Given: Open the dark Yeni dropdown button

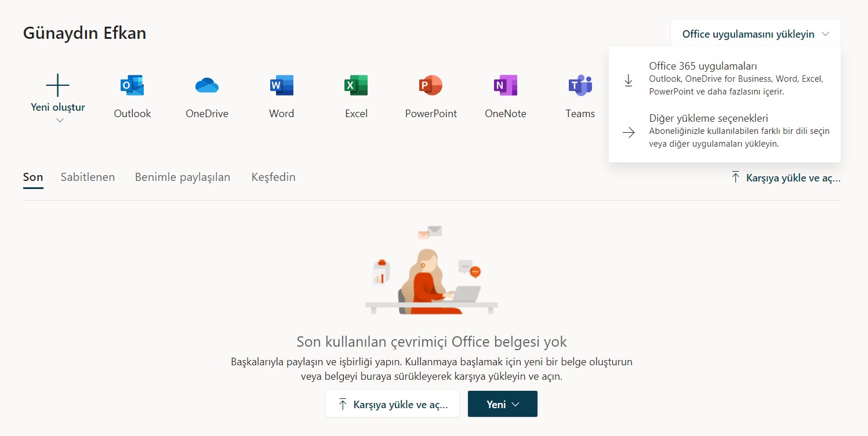Looking at the screenshot, I should click(502, 404).
